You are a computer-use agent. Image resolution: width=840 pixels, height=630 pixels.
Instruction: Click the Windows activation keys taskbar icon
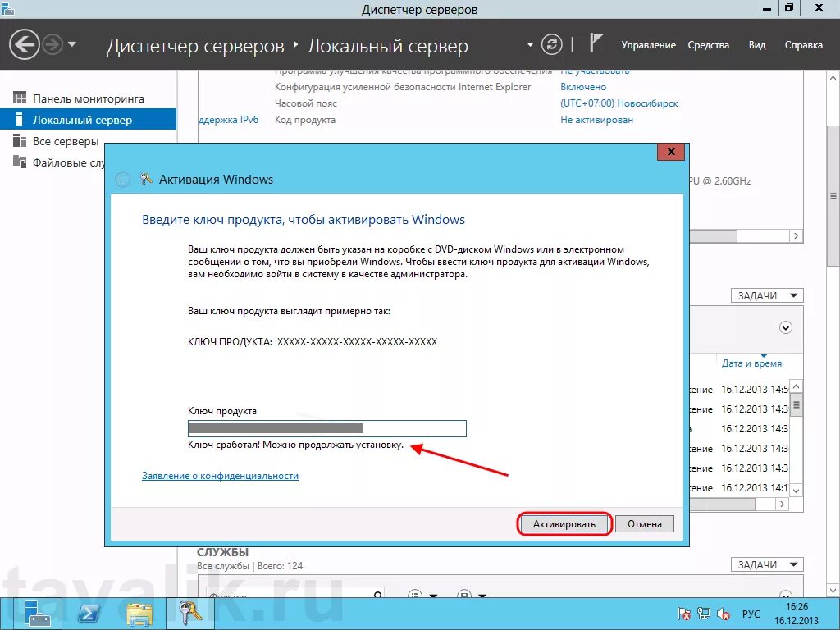click(190, 614)
